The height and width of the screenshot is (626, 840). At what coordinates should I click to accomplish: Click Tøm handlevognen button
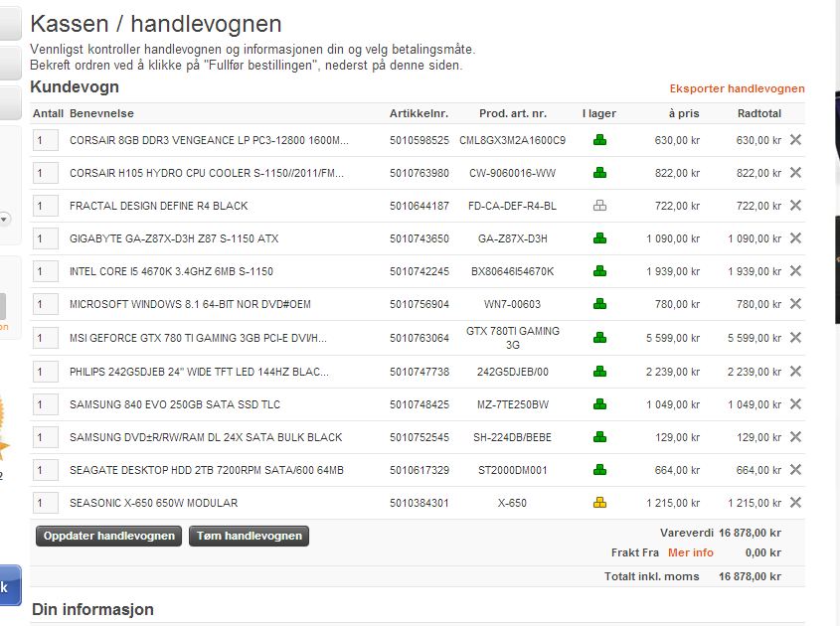(x=250, y=536)
